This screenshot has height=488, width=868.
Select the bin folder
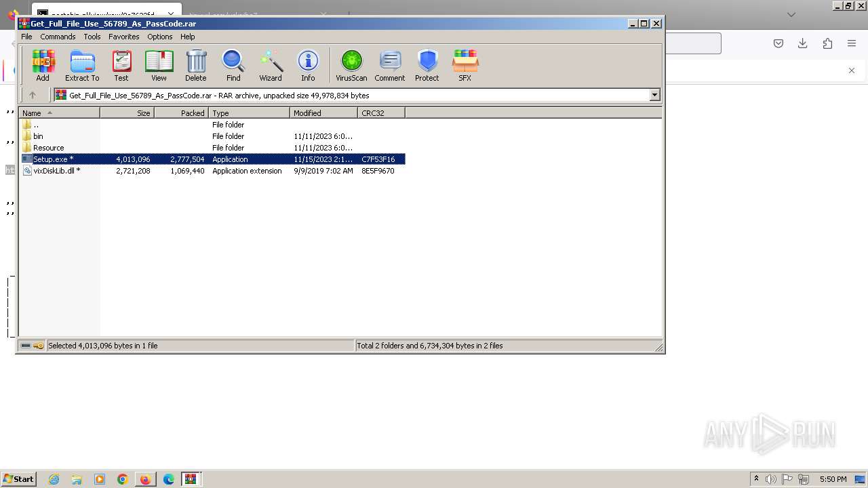point(212,136)
